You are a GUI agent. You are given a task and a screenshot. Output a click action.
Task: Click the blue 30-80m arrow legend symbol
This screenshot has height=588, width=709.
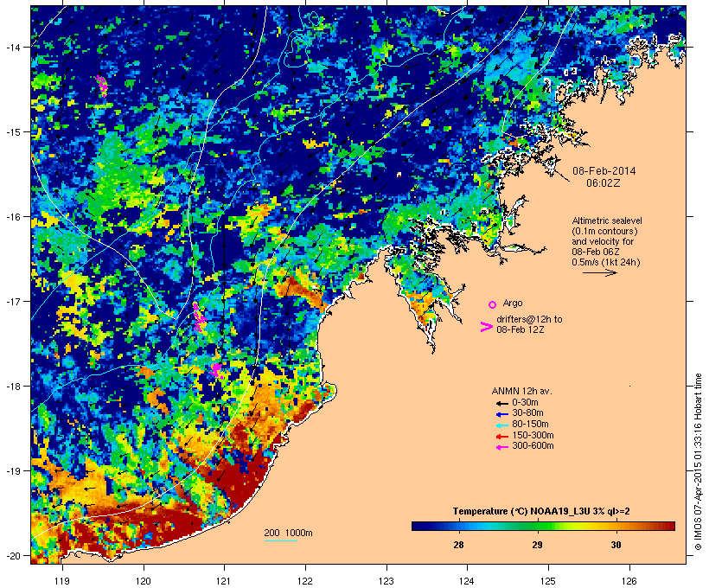tap(501, 414)
